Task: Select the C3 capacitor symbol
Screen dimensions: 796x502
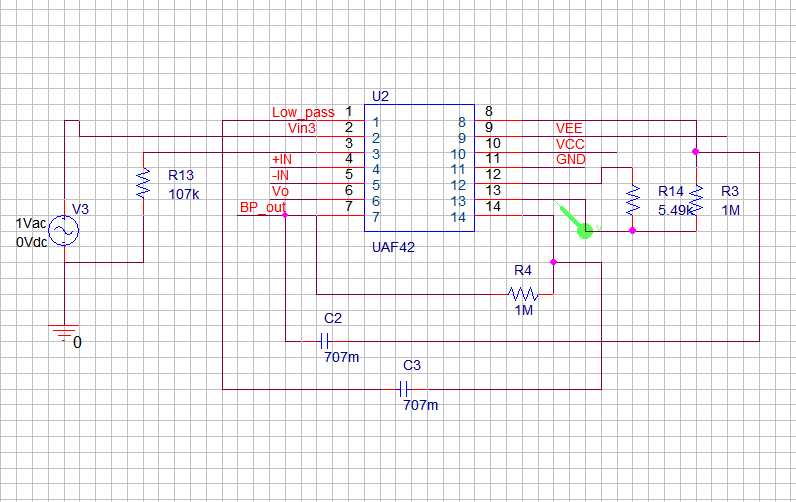Action: tap(404, 389)
